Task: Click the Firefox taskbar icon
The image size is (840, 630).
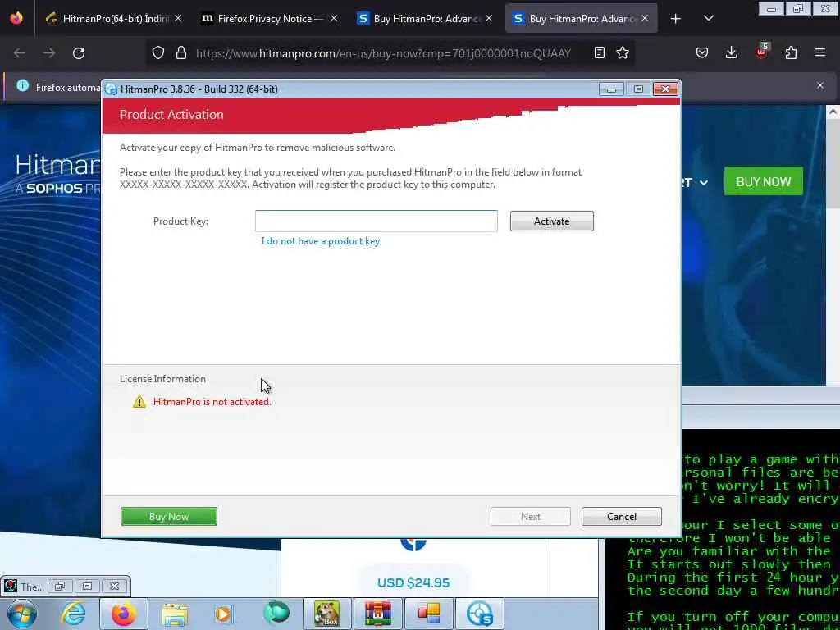Action: (x=123, y=614)
